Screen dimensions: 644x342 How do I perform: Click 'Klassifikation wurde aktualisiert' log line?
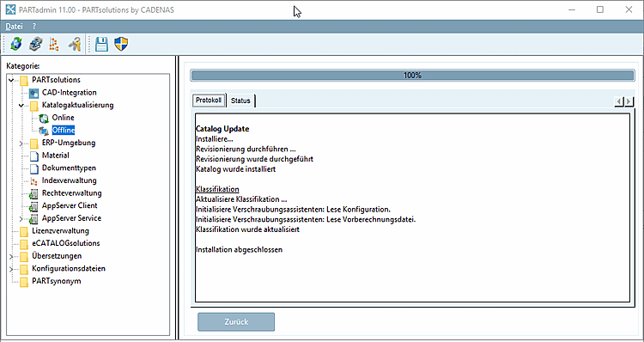pos(247,229)
